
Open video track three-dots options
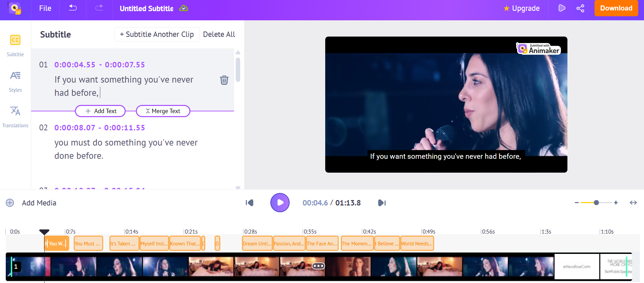(x=318, y=266)
